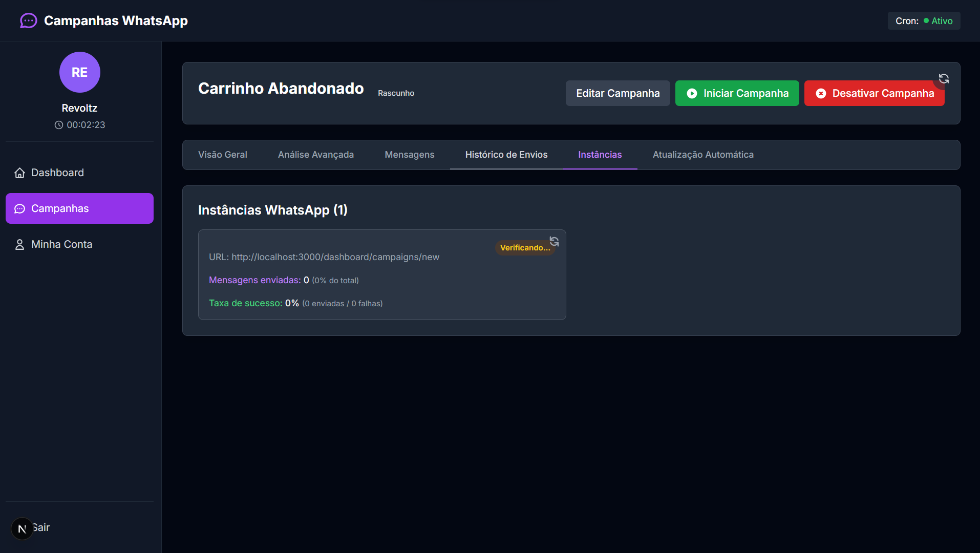The image size is (980, 553).
Task: Click the Campanhas chat bubble icon
Action: [19, 209]
